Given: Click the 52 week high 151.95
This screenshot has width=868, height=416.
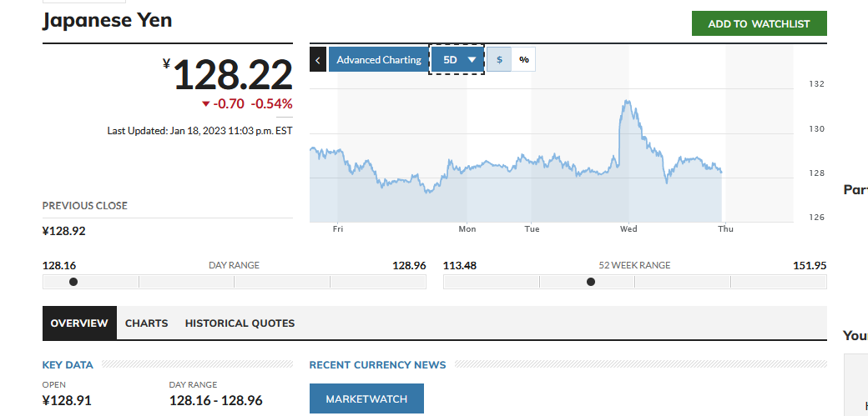Looking at the screenshot, I should click(810, 266).
